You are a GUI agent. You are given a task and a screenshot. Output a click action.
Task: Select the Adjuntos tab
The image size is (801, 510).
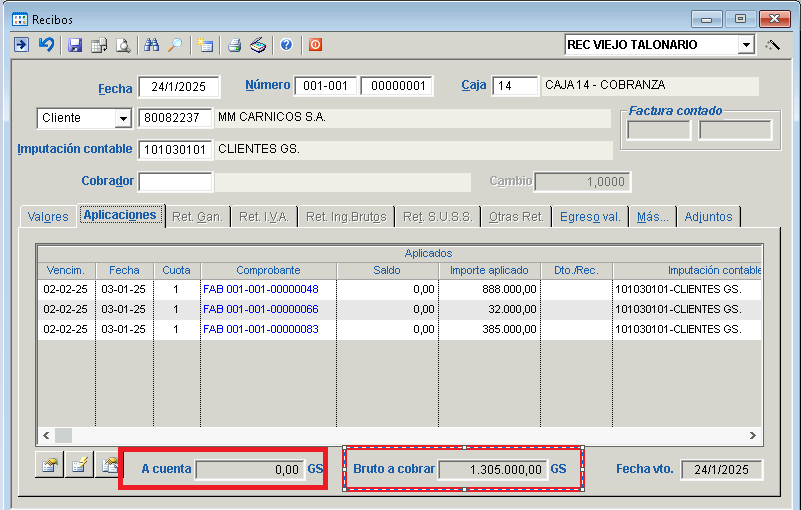point(708,217)
